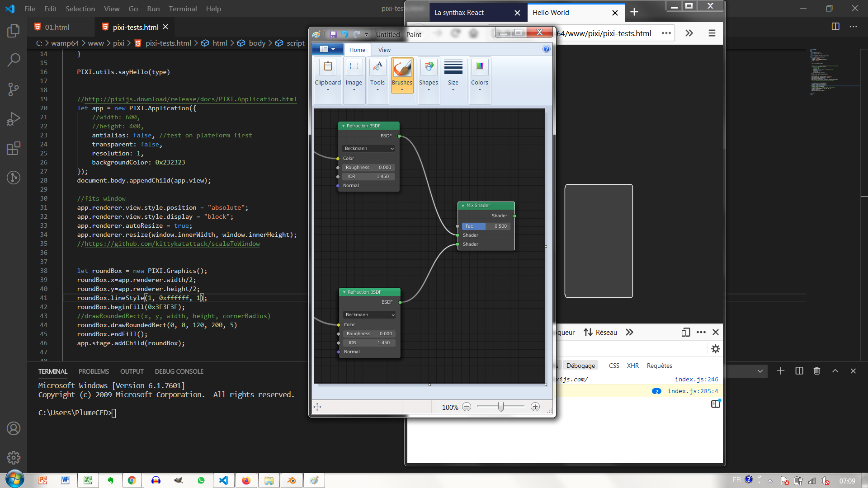Open the Accounts menu in VS Code
This screenshot has height=488, width=868.
(14, 428)
